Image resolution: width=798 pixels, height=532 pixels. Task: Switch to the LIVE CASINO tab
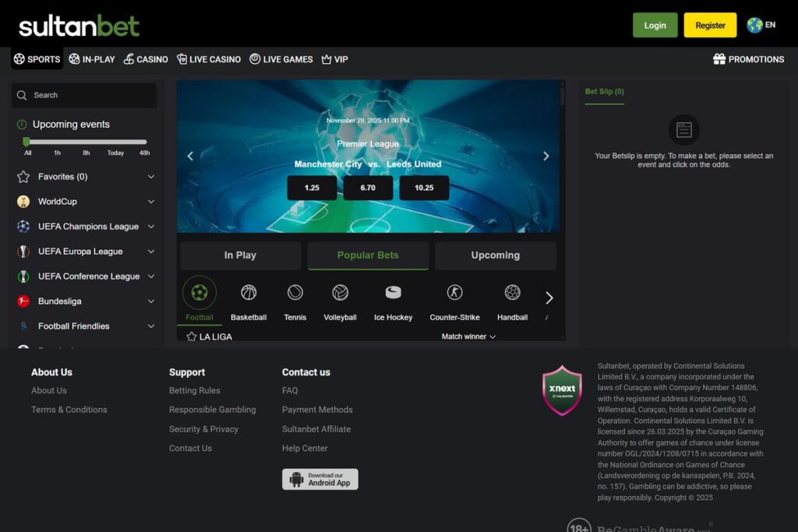pyautogui.click(x=208, y=59)
